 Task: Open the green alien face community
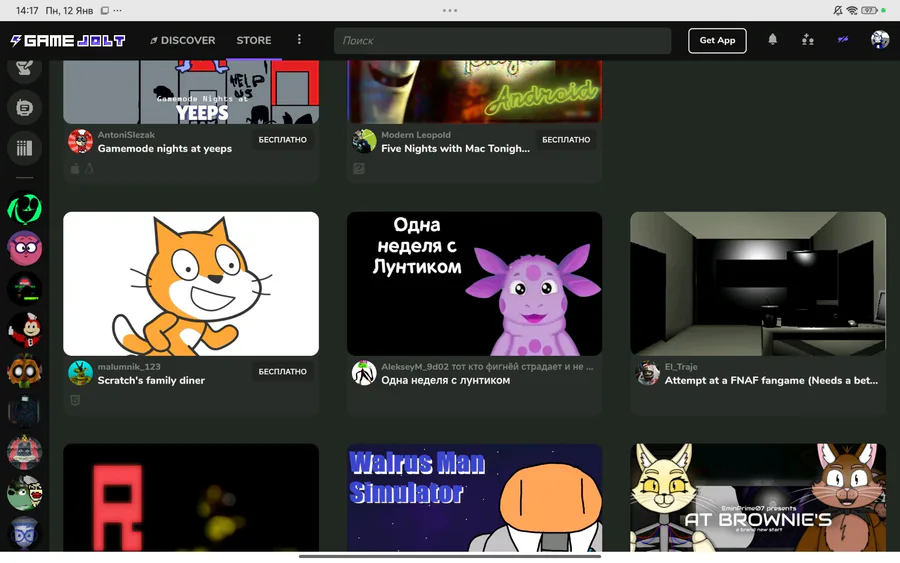pyautogui.click(x=24, y=208)
